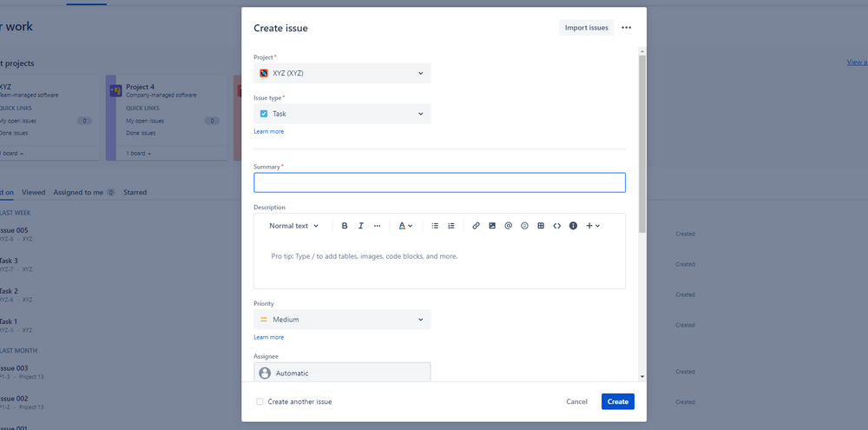This screenshot has width=868, height=430.
Task: Open the dialog's more actions ellipsis menu
Action: (626, 28)
